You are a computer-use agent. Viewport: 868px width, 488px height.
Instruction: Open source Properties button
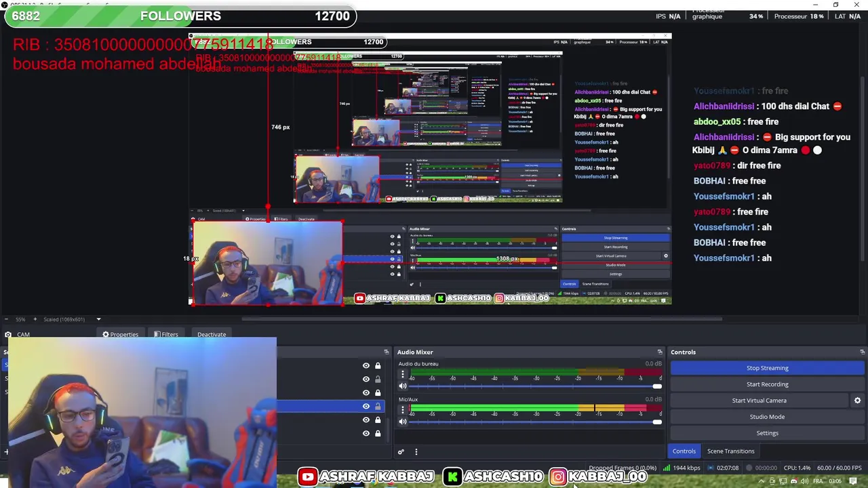[x=120, y=334]
